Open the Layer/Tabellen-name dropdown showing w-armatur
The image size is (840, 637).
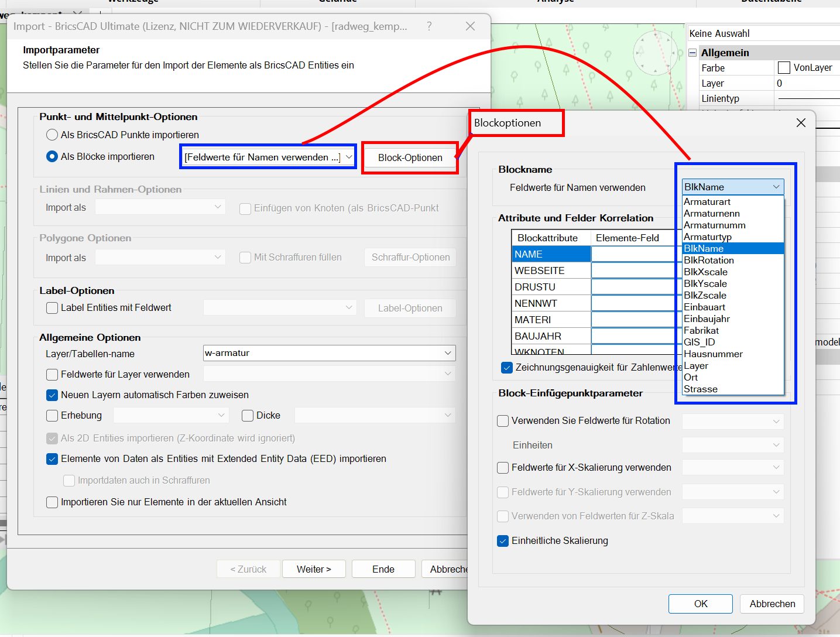[x=448, y=352]
